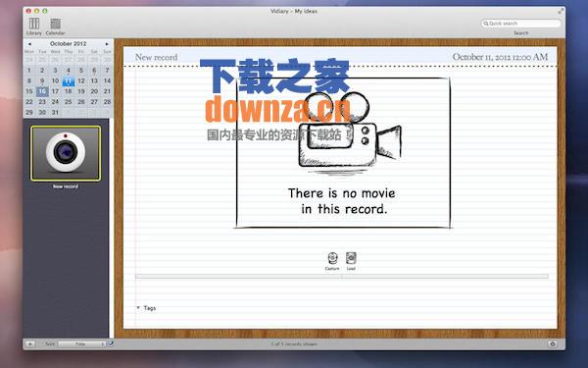The width and height of the screenshot is (588, 368).
Task: Click the movie timeline slider bar
Action: point(342,277)
